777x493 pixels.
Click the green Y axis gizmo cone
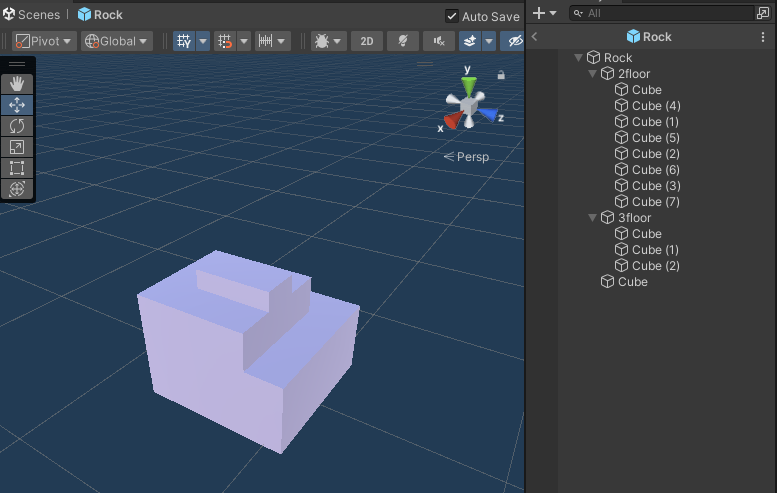click(x=469, y=85)
